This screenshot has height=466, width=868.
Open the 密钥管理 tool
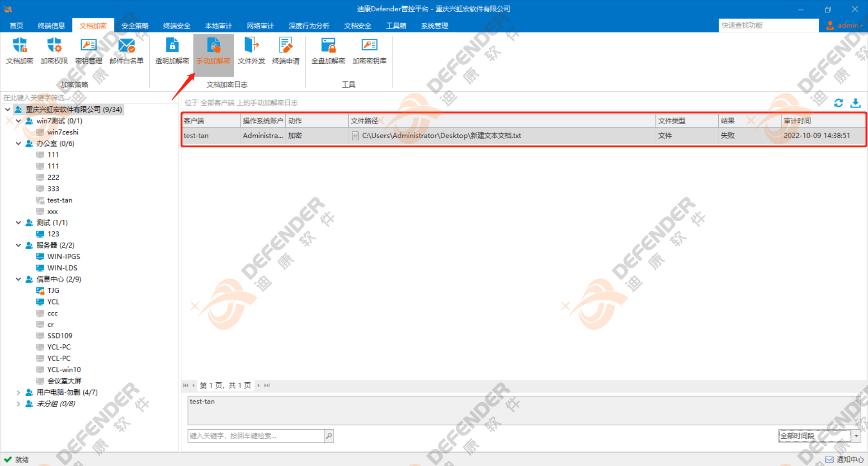[89, 51]
